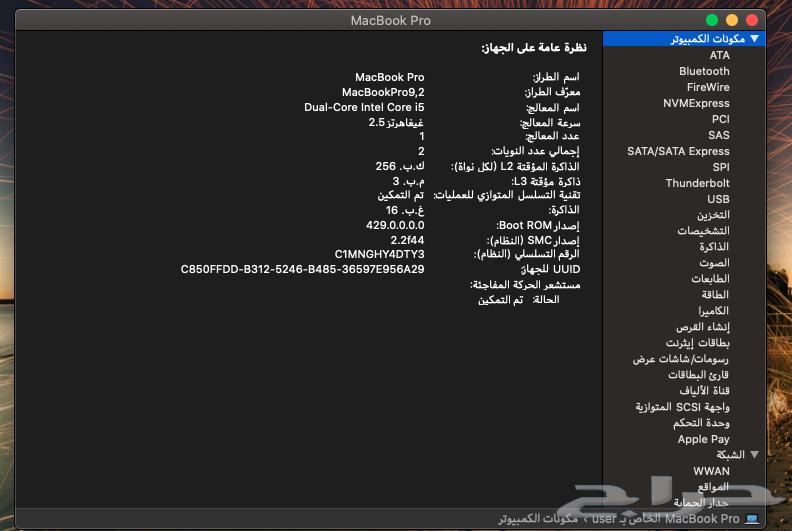Image resolution: width=792 pixels, height=531 pixels.
Task: Select Bluetooth in the sidebar
Action: [x=704, y=71]
